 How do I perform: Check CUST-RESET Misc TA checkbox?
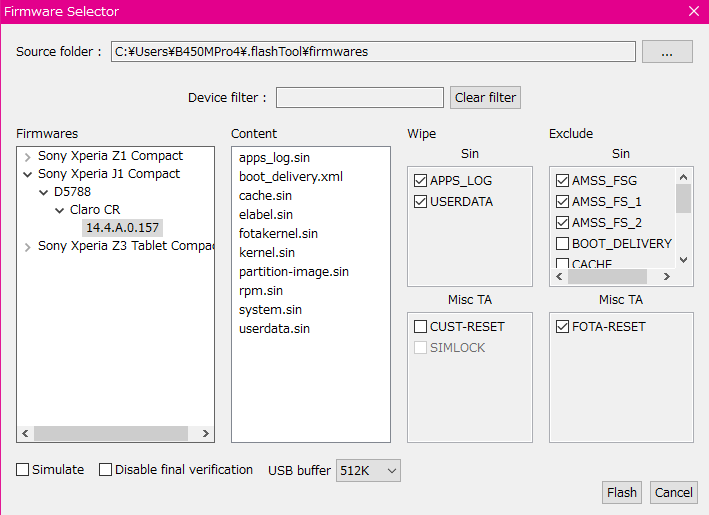click(421, 326)
